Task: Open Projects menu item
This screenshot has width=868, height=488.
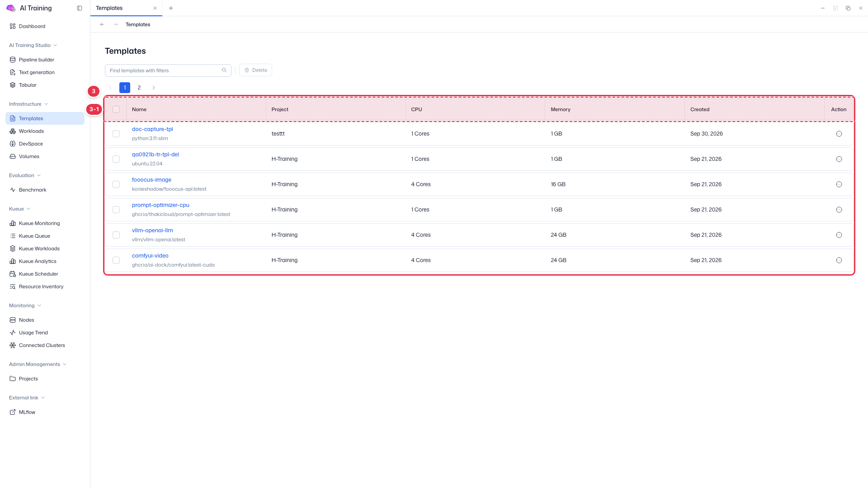Action: [28, 379]
